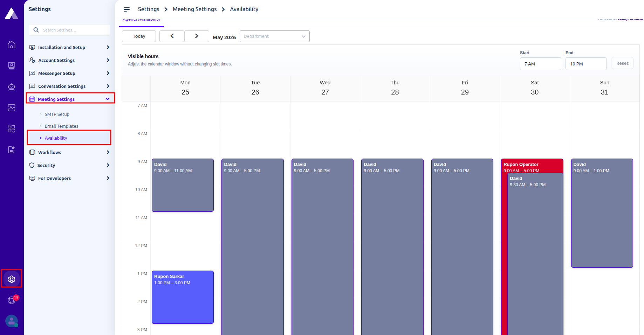Expand Installation and Setup chevron
644x335 pixels.
(108, 47)
